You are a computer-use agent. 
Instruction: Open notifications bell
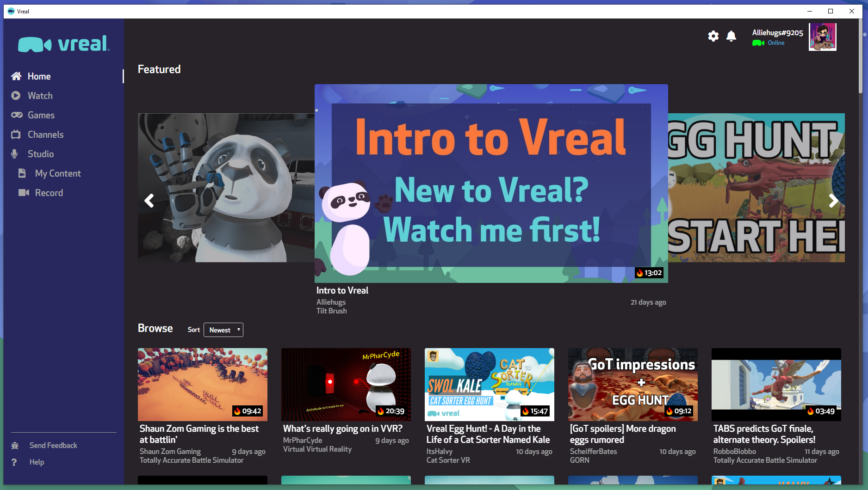pos(731,36)
